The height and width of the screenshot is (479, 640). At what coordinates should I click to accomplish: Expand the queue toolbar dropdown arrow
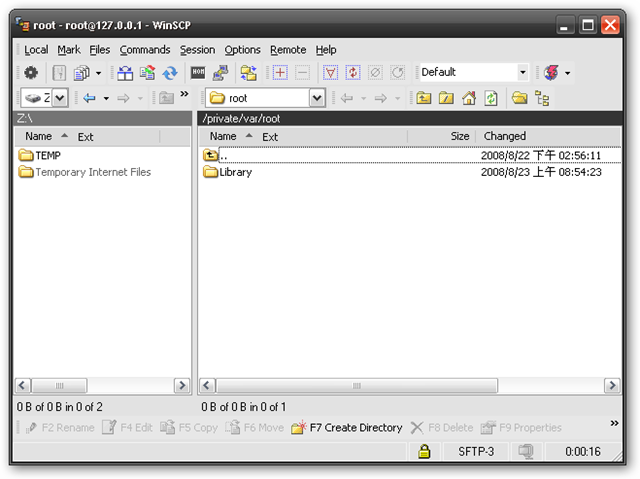pyautogui.click(x=98, y=73)
